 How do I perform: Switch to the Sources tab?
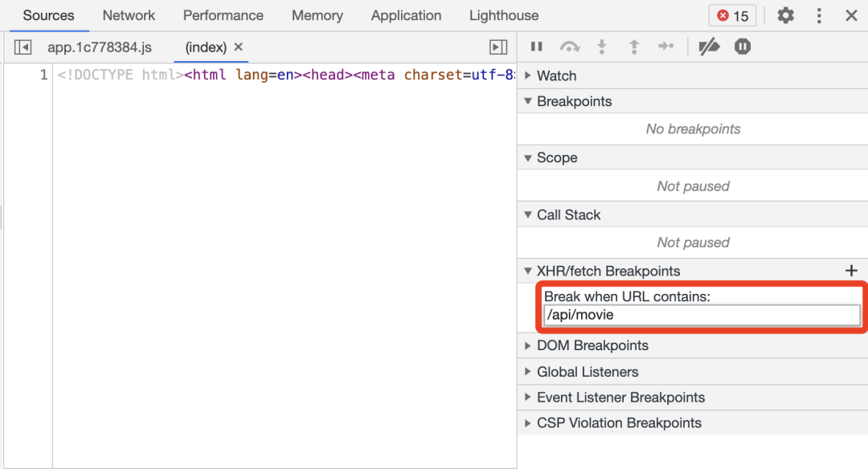tap(49, 15)
